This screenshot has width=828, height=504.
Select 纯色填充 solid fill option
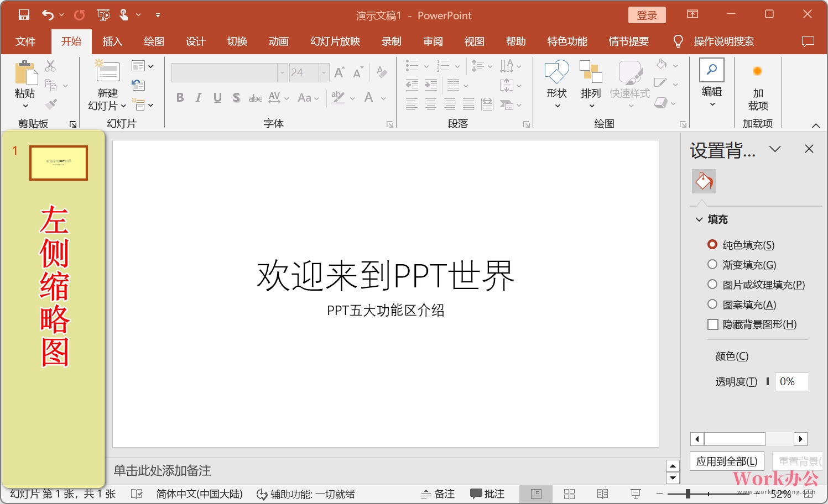[x=741, y=245]
